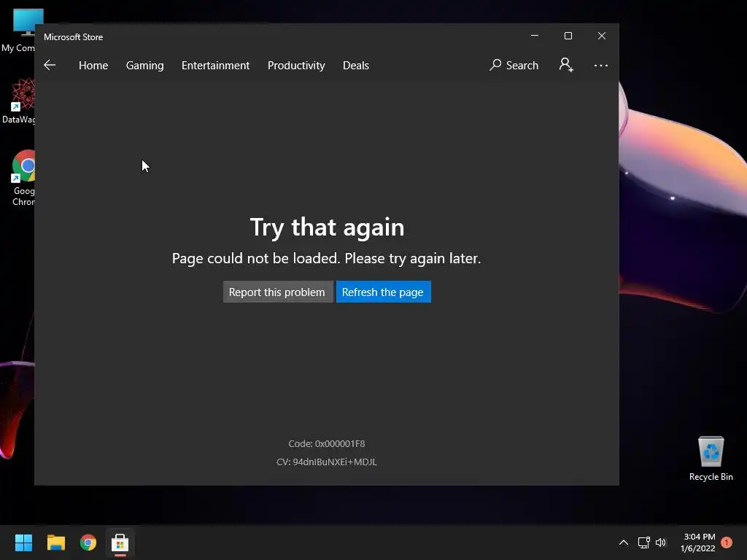Show hidden icons in system tray
The height and width of the screenshot is (560, 747).
(623, 542)
